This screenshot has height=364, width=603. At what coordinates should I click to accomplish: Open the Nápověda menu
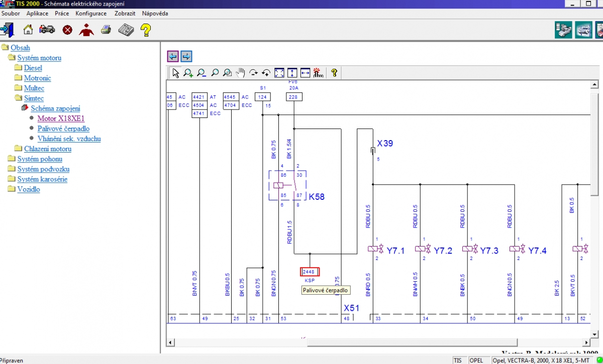coord(155,14)
